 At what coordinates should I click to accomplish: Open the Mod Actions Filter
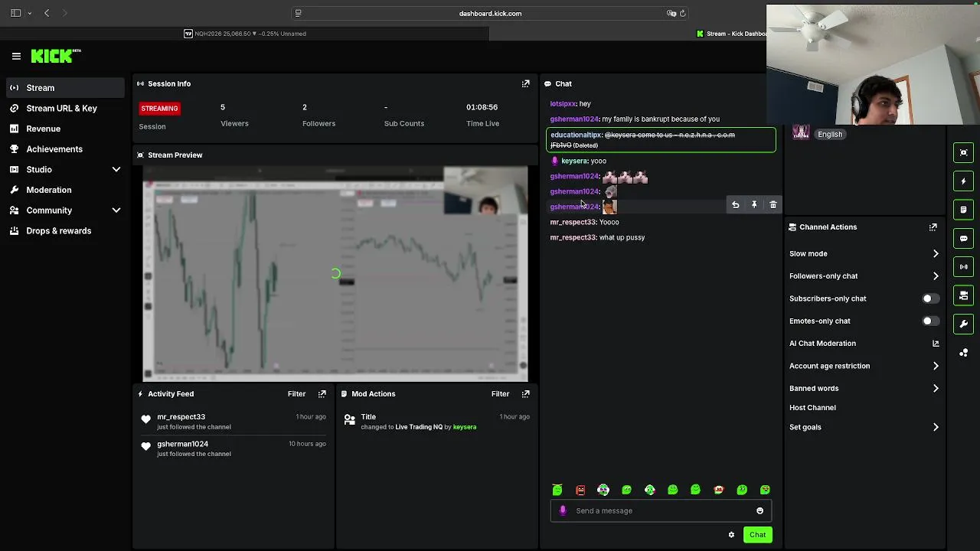click(x=500, y=393)
